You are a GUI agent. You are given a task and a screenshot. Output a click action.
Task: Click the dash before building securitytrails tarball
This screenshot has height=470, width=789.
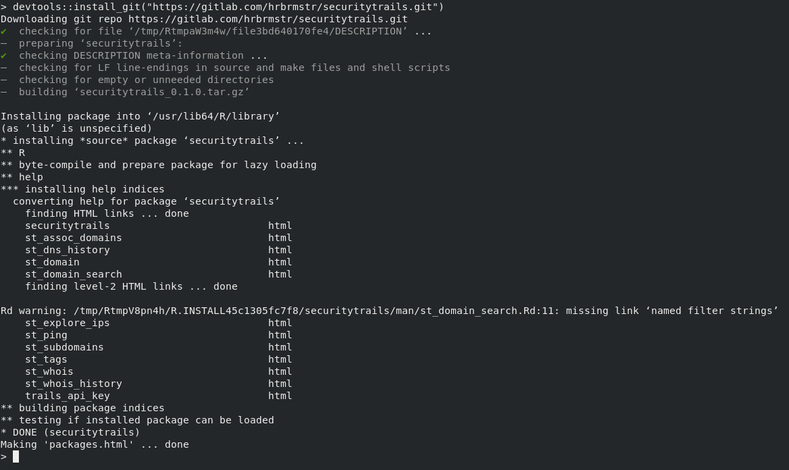pyautogui.click(x=4, y=92)
